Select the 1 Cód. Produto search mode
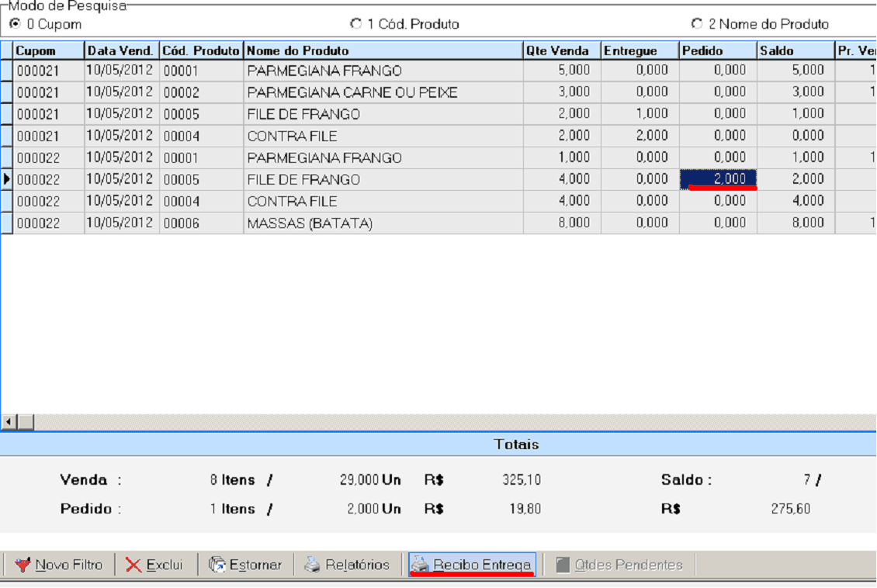Screen dimensions: 877x588 click(355, 24)
